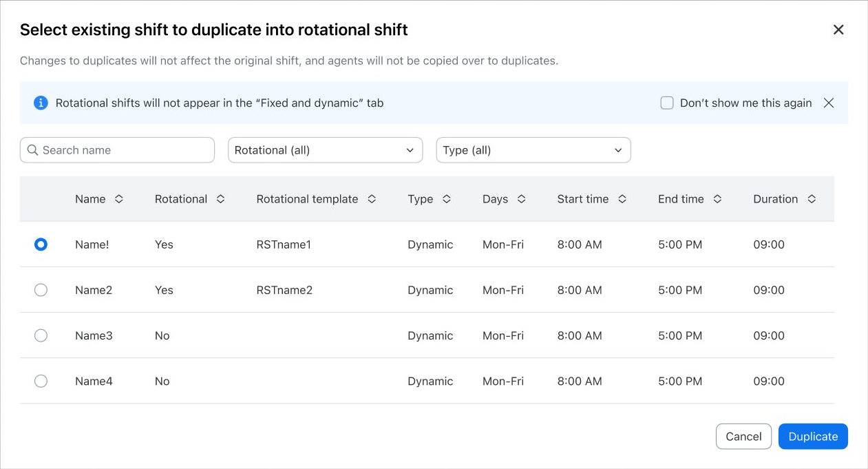Click the search magnifier icon

tap(32, 150)
